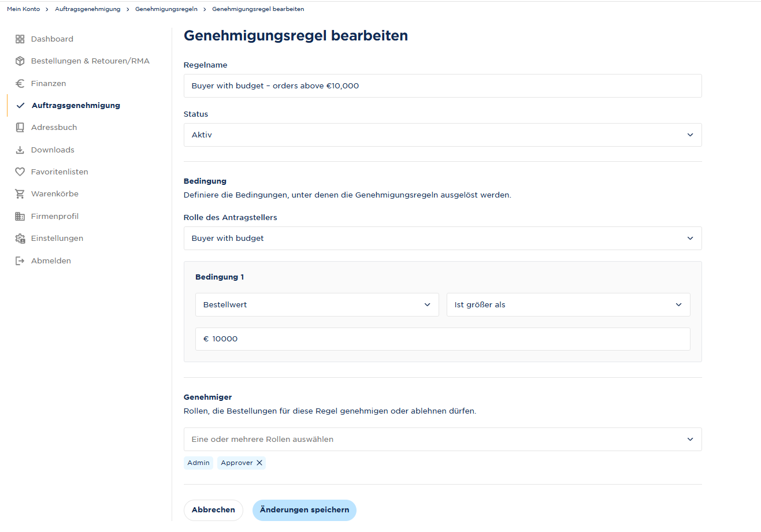Click the Firmenprofil building icon

(20, 217)
